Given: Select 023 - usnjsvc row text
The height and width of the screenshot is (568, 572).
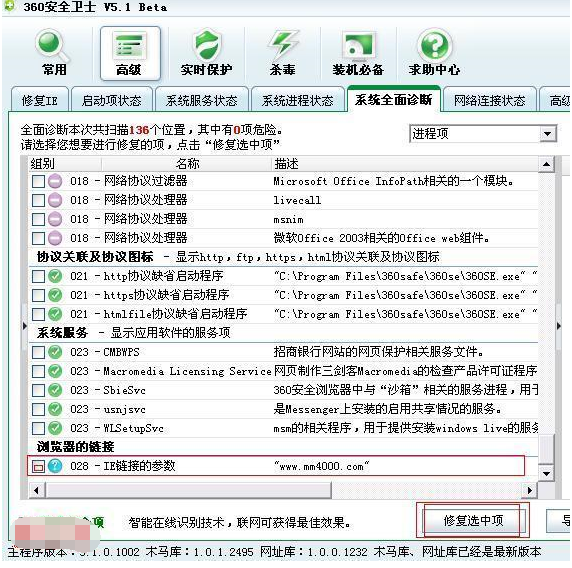Looking at the screenshot, I should (108, 409).
